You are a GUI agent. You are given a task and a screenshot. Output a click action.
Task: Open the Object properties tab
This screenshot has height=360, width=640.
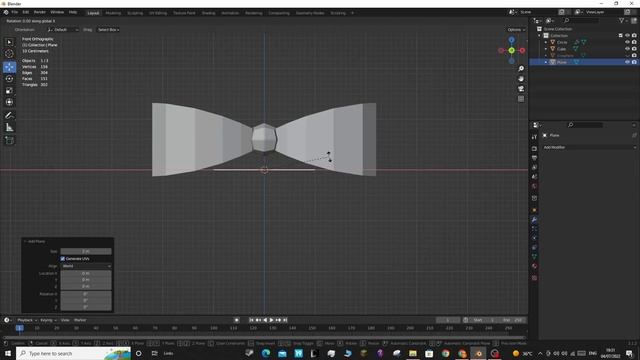534,210
